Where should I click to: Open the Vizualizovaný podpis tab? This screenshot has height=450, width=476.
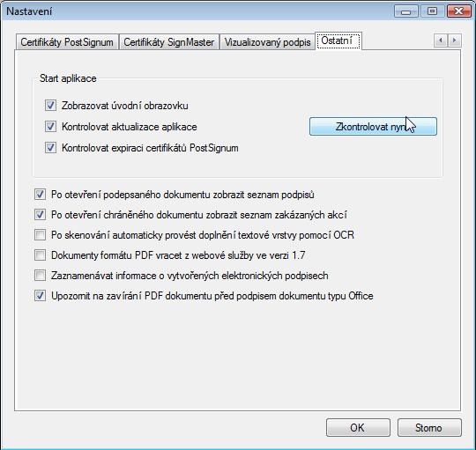[267, 42]
